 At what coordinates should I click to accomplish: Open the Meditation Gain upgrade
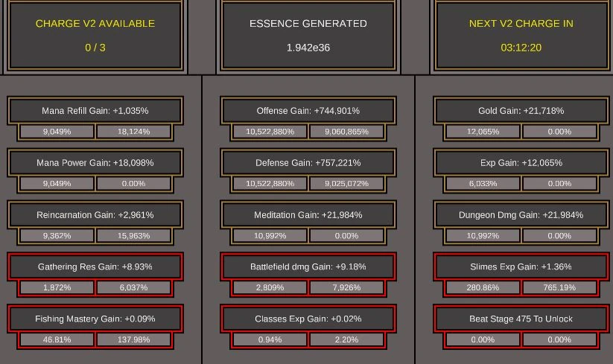308,215
